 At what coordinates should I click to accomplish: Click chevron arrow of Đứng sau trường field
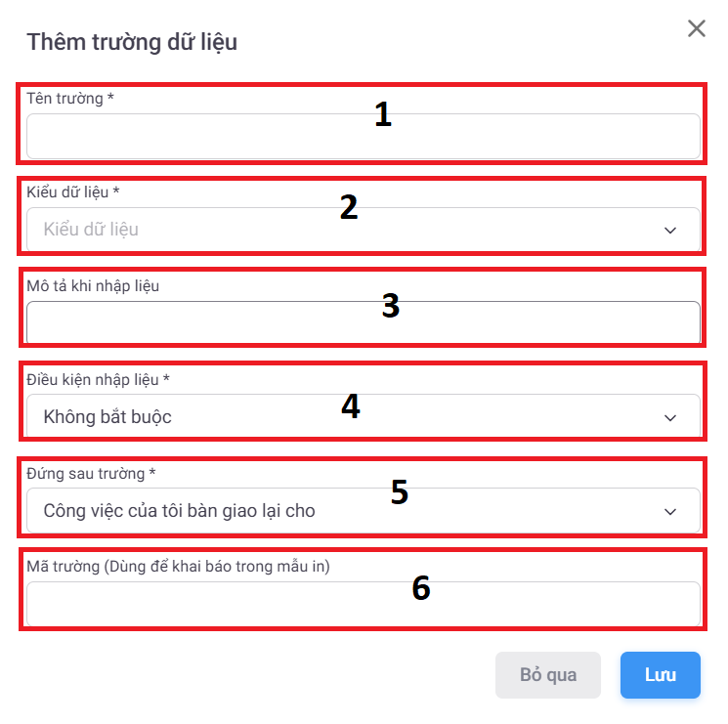click(x=670, y=512)
